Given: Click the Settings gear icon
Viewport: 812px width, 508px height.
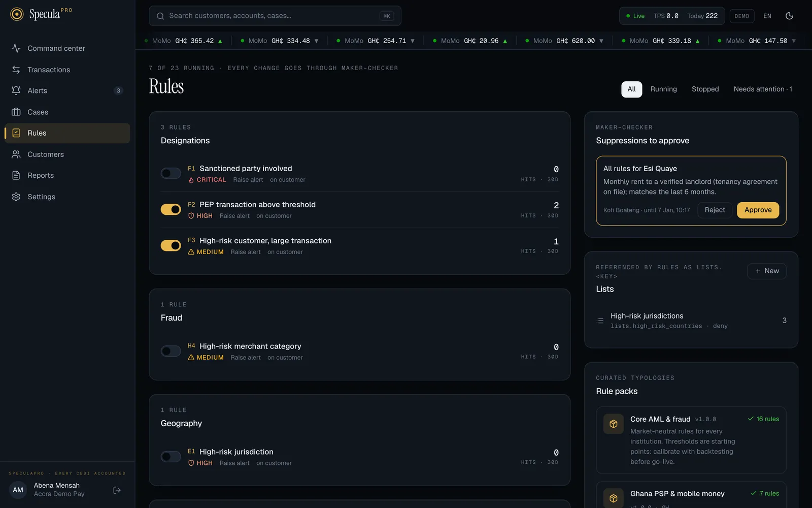Looking at the screenshot, I should click(x=16, y=197).
